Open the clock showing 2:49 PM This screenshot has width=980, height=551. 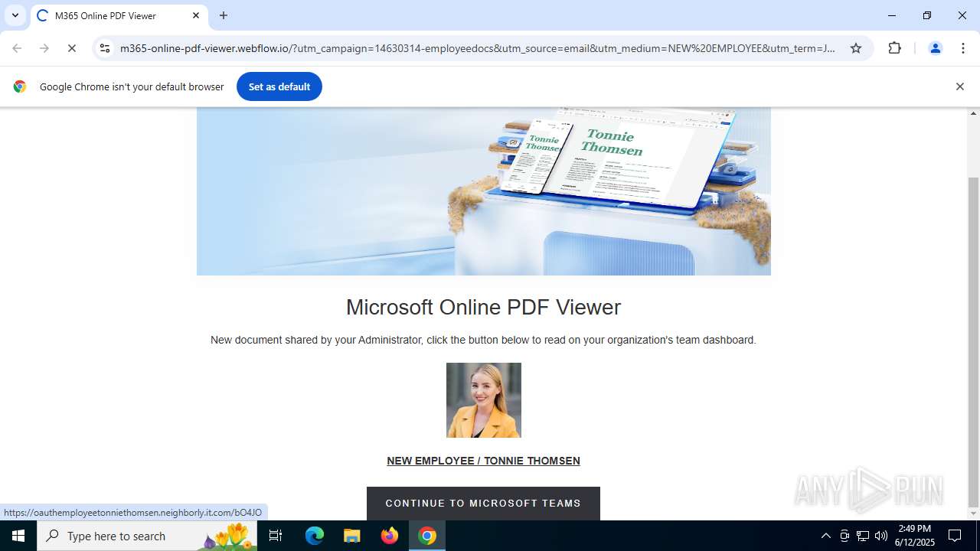point(915,536)
